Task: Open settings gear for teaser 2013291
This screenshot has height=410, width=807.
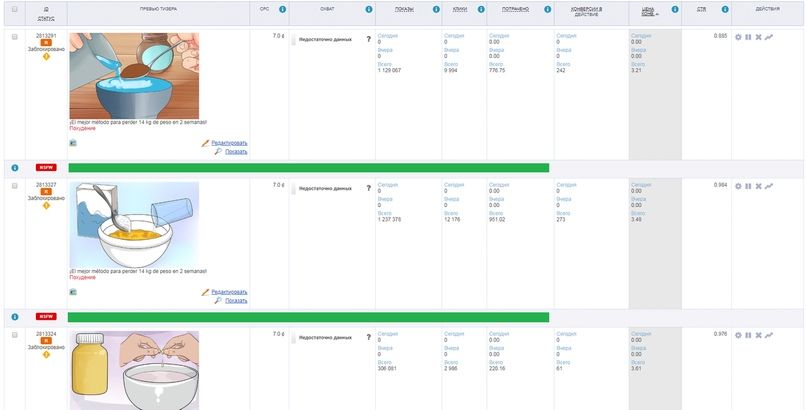Action: [x=739, y=37]
